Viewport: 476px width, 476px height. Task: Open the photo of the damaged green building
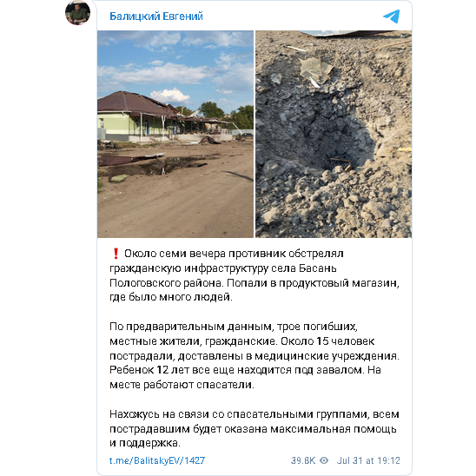coord(175,134)
